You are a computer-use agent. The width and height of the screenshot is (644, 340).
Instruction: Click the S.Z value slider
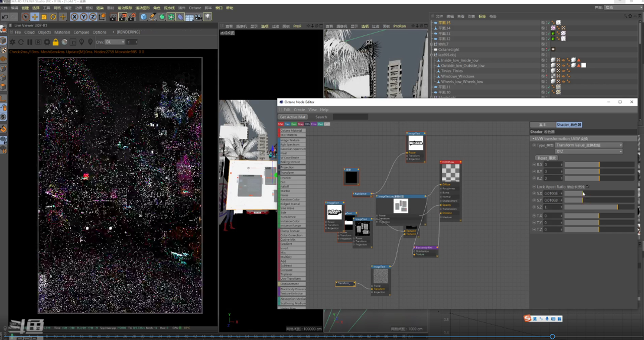point(600,207)
